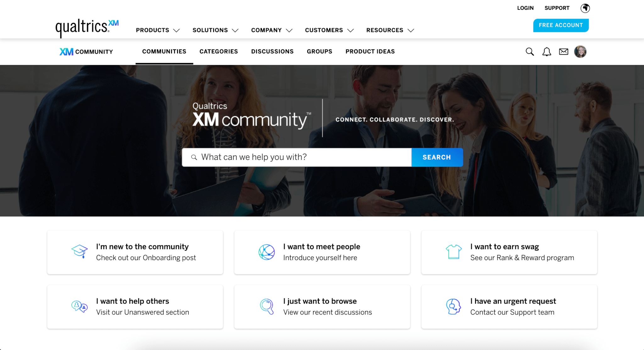Click the t-shirt swag icon
Screen dimensions: 644x350
pyautogui.click(x=454, y=252)
